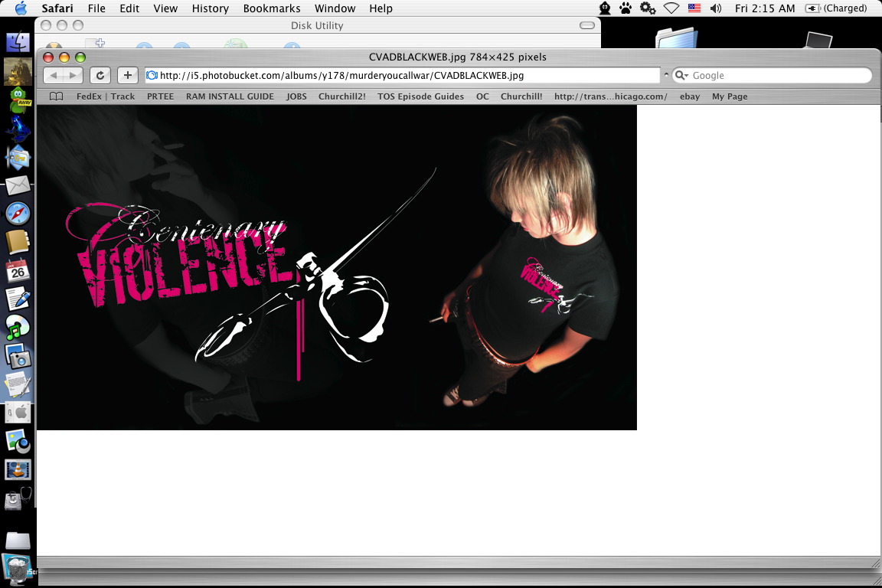Open the search magnifier dropdown in Google field
This screenshot has width=882, height=588.
pyautogui.click(x=681, y=75)
